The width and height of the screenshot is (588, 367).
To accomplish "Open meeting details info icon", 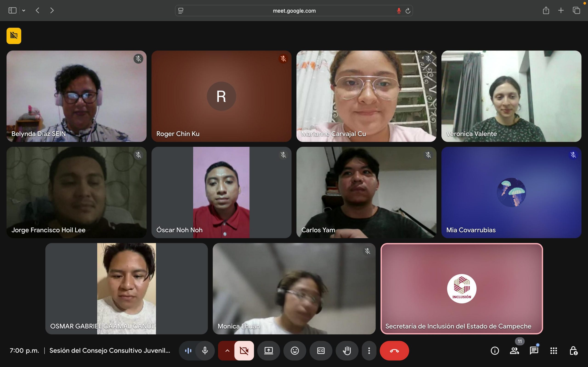I will point(495,350).
